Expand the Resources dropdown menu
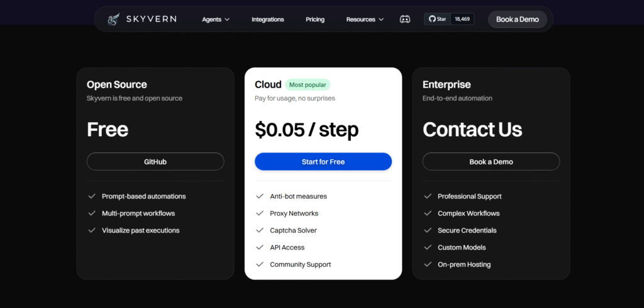 tap(365, 20)
